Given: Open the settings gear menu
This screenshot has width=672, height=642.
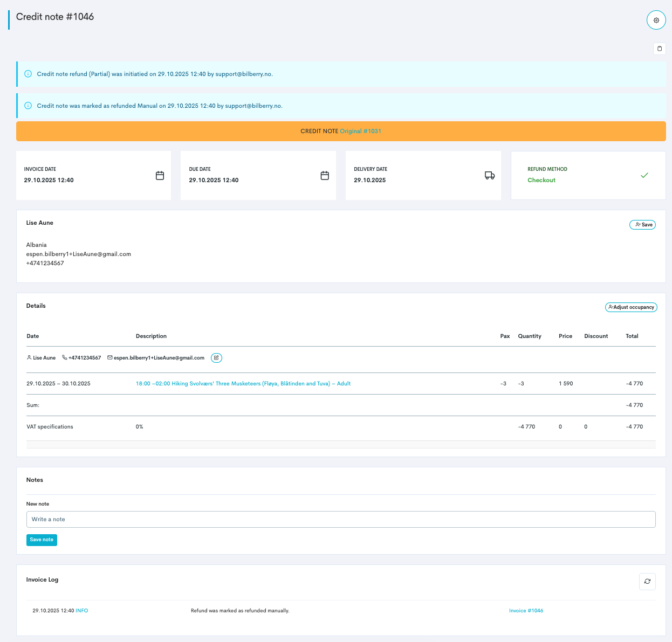Looking at the screenshot, I should (x=656, y=20).
